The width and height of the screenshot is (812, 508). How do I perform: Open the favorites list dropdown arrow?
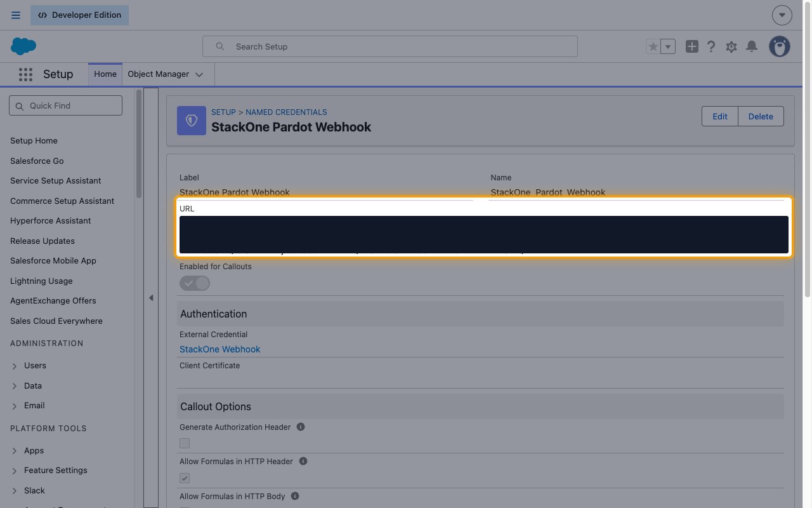click(x=667, y=46)
